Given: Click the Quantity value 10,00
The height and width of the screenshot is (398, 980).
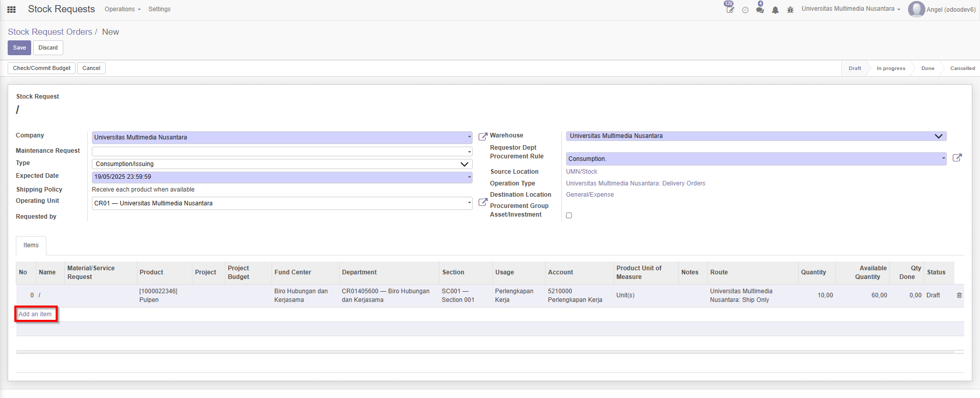Looking at the screenshot, I should click(x=825, y=295).
